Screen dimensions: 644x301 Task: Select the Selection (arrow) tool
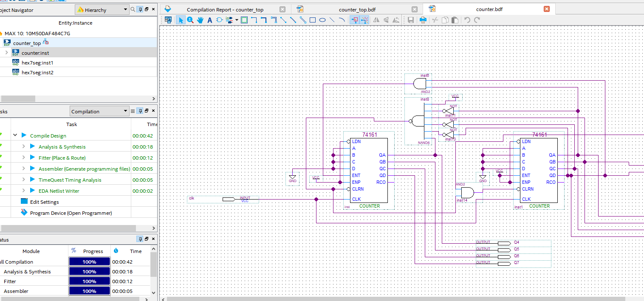[181, 20]
